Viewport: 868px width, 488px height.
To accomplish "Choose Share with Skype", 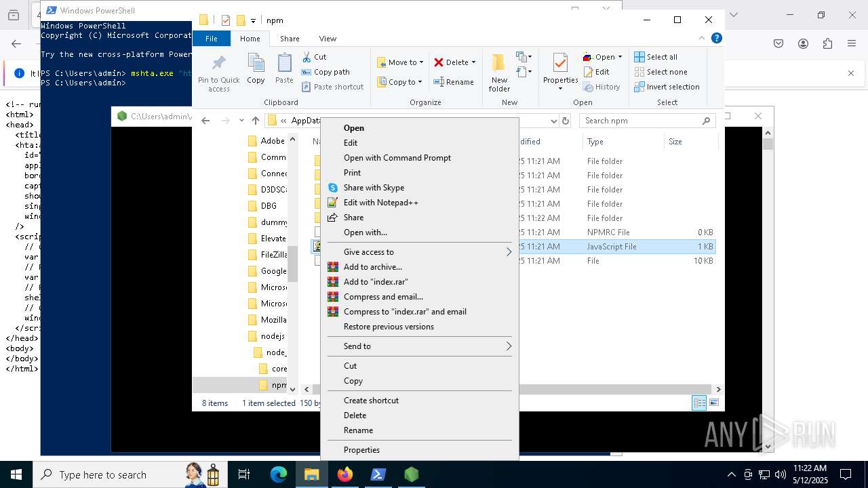I will pos(419,188).
